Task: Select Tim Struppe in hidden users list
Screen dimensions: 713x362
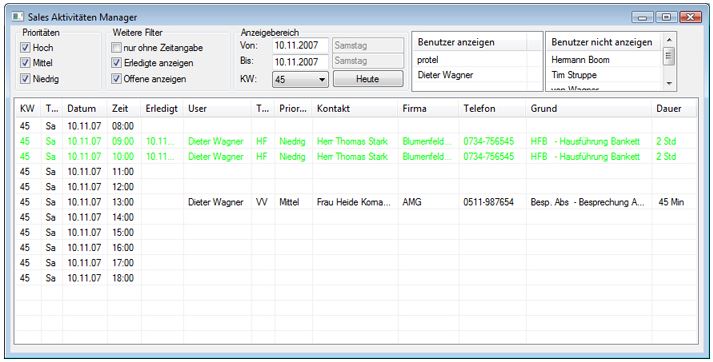Action: [x=604, y=75]
